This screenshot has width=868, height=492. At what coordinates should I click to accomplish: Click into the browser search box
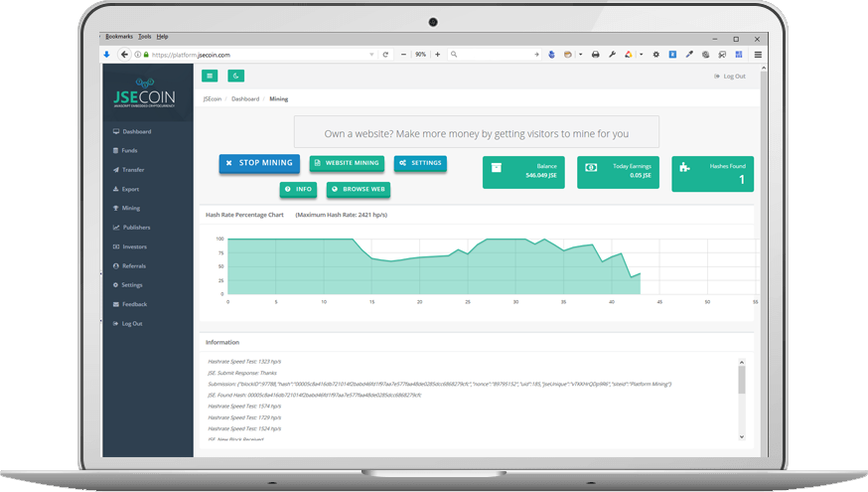[495, 55]
